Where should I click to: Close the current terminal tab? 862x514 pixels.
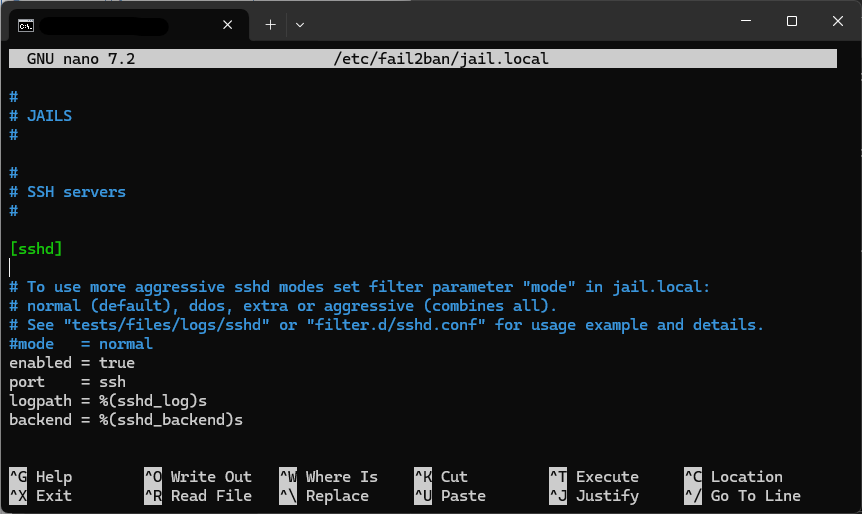(229, 22)
